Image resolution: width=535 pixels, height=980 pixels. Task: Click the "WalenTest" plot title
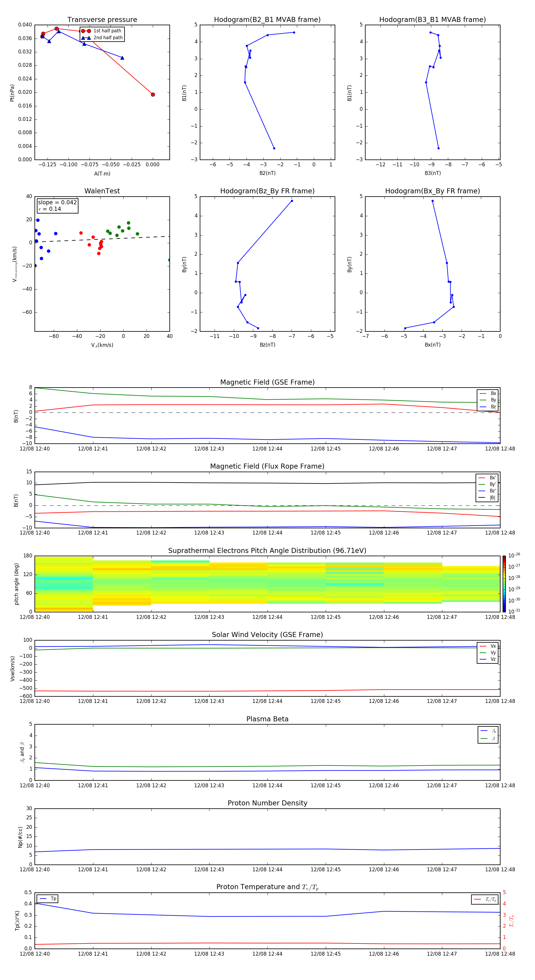[102, 191]
